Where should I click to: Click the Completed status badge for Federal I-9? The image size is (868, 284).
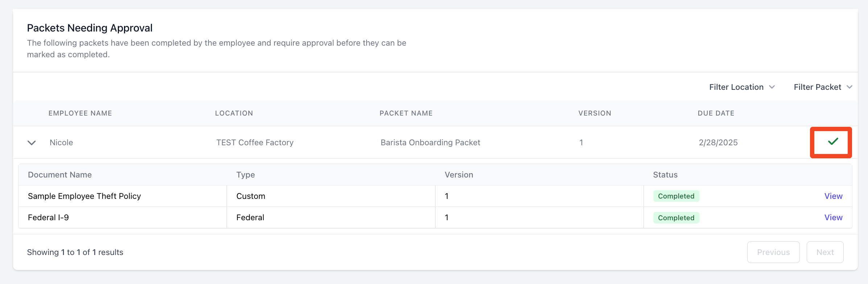coord(676,218)
